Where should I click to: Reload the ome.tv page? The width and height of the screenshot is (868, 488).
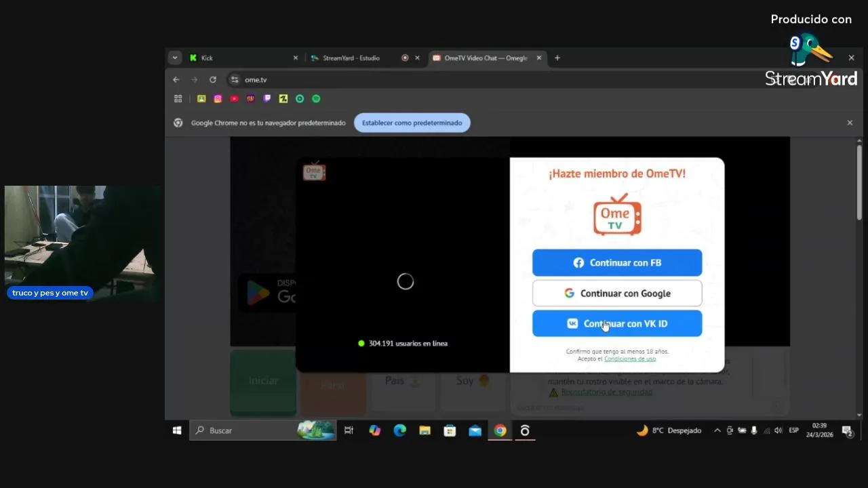[x=213, y=79]
